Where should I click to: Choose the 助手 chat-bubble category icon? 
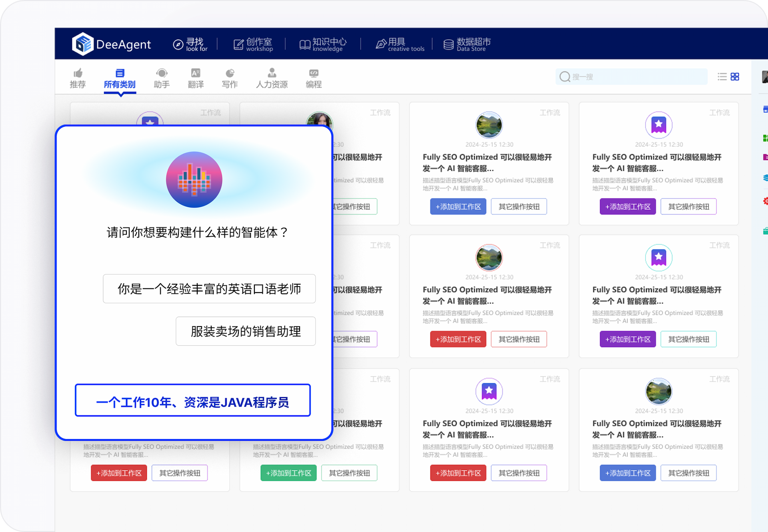pyautogui.click(x=162, y=73)
